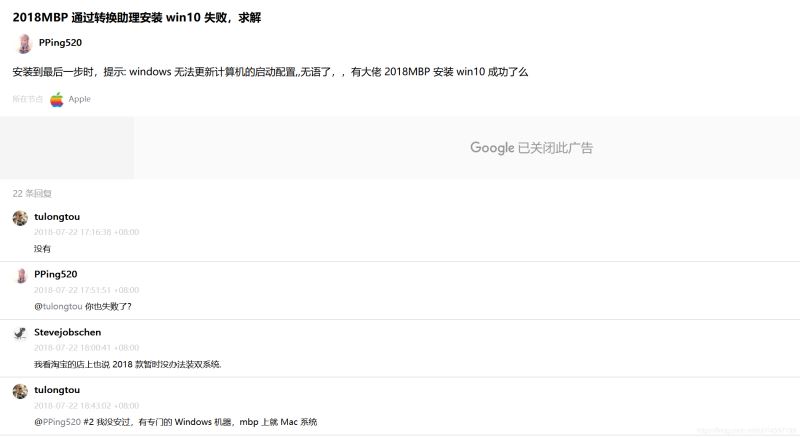The image size is (800, 438).
Task: Open the Apple node link
Action: click(79, 99)
